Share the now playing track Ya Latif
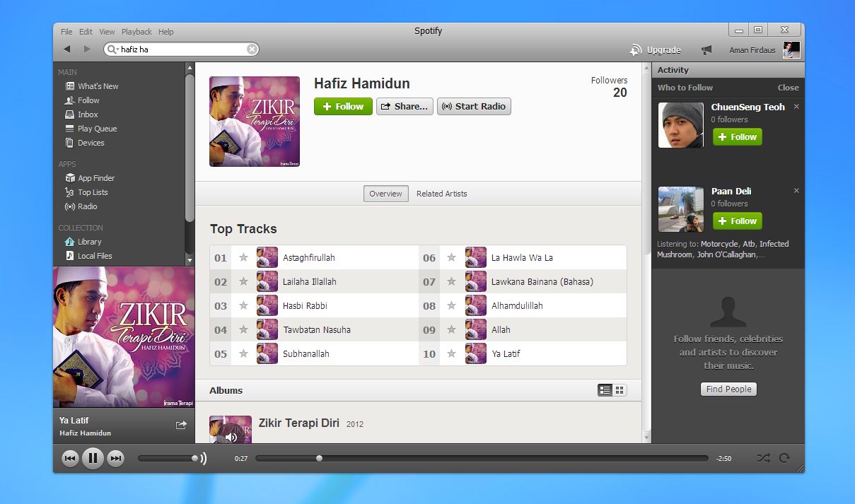The width and height of the screenshot is (855, 504). 181,425
